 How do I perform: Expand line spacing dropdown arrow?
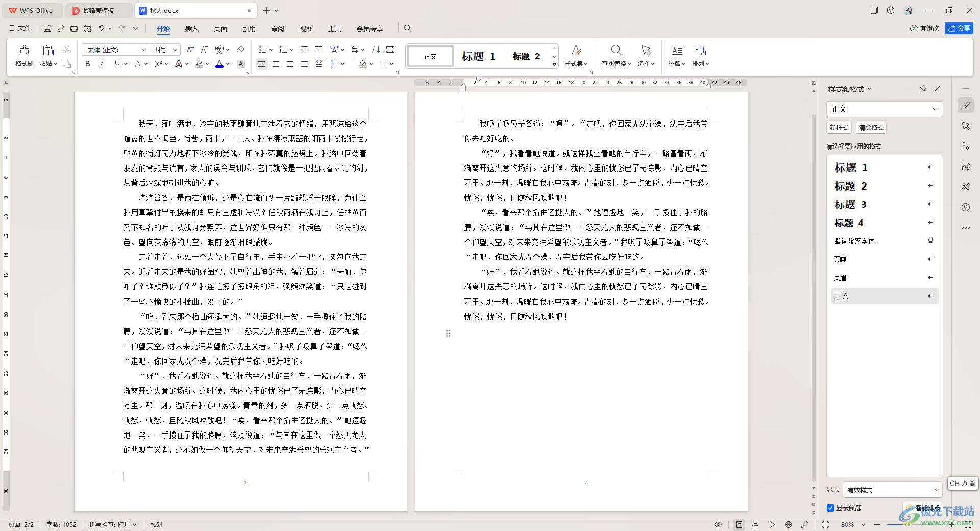coord(342,64)
